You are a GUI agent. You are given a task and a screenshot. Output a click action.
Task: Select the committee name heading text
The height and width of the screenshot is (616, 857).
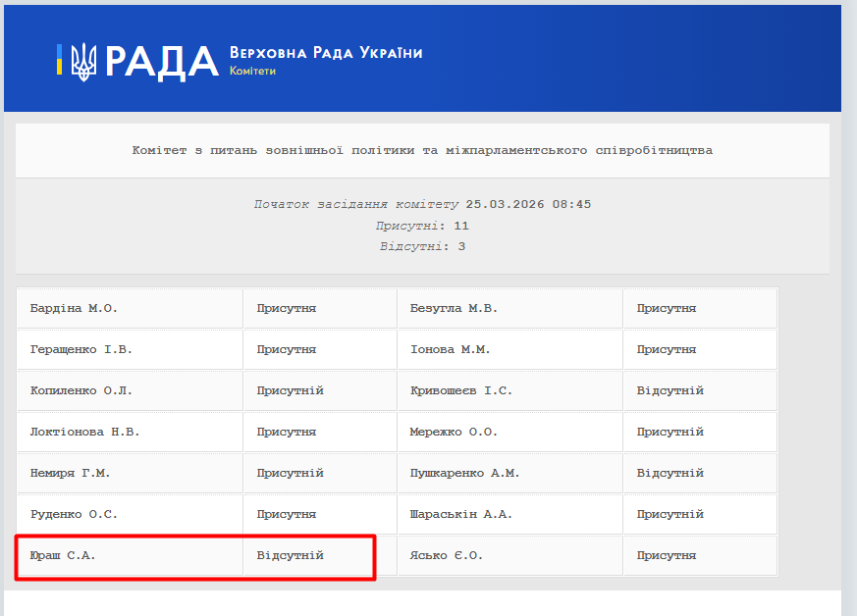[x=422, y=150]
